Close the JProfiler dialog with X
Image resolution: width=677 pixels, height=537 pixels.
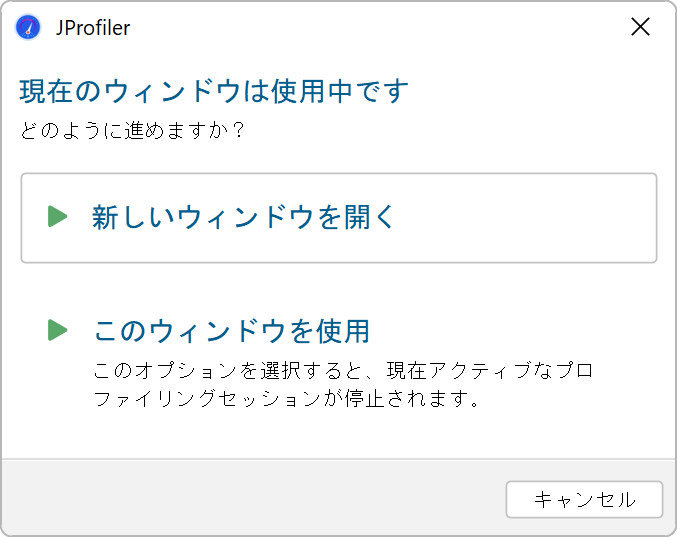pyautogui.click(x=640, y=27)
